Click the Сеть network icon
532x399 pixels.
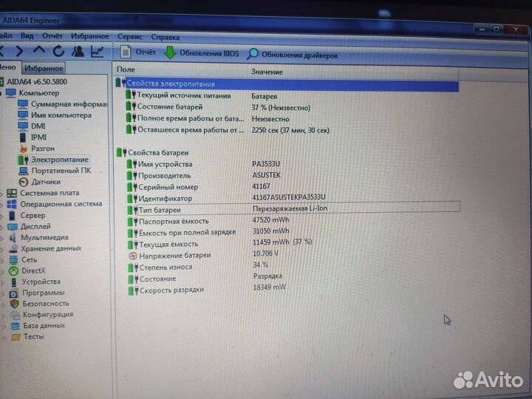[13, 260]
